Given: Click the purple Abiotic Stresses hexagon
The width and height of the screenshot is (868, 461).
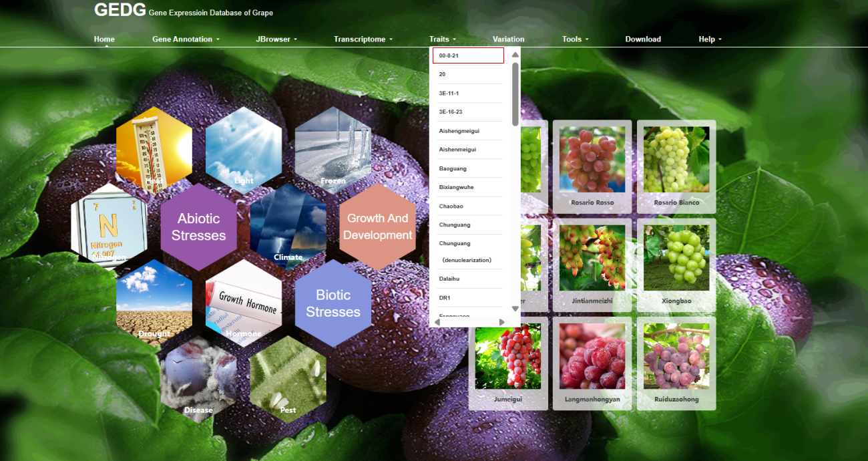Looking at the screenshot, I should 198,227.
